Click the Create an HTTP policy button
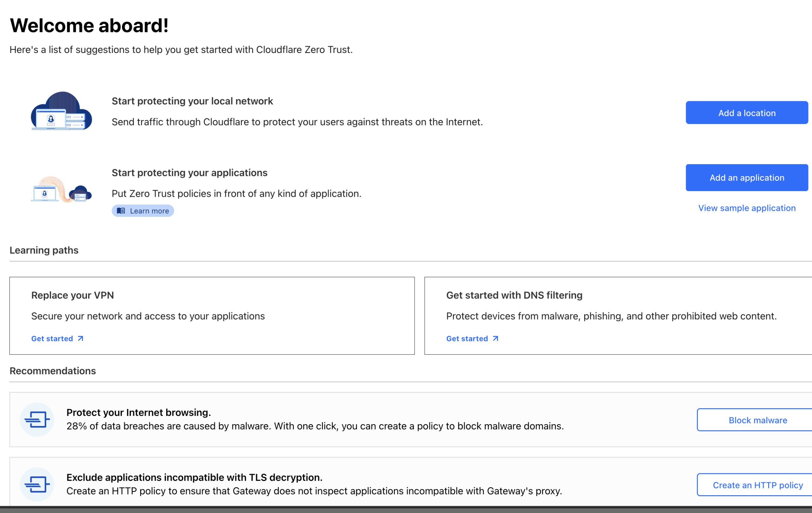 [x=755, y=485]
